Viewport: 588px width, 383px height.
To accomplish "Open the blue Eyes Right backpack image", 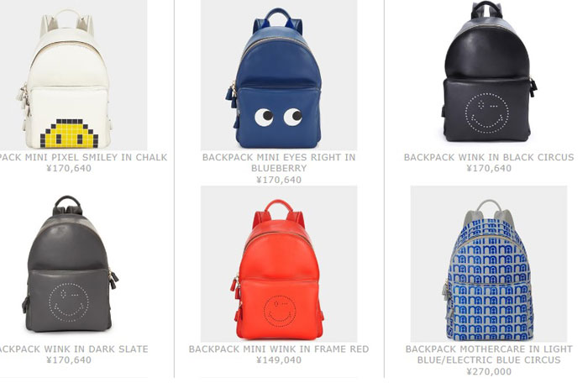I will pos(279,75).
